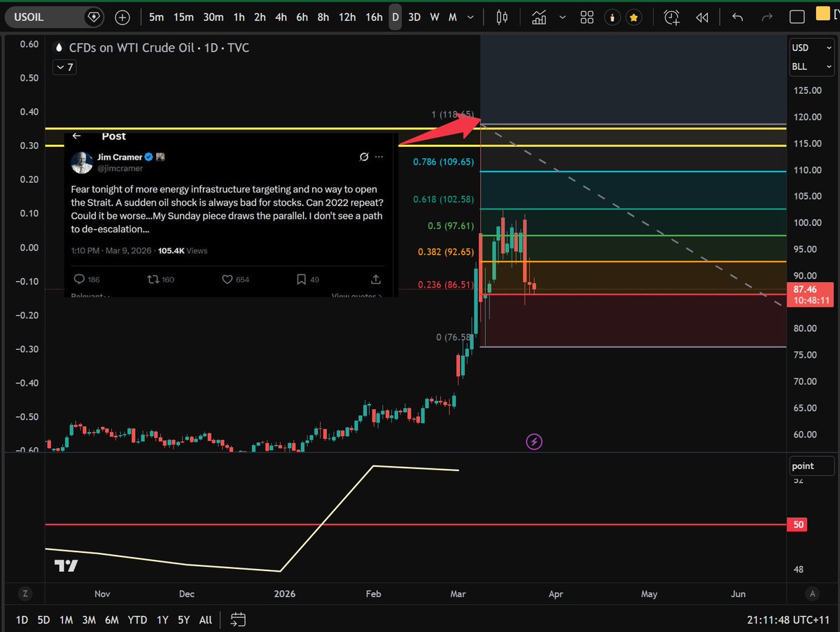Redo the last chart action

point(767,17)
